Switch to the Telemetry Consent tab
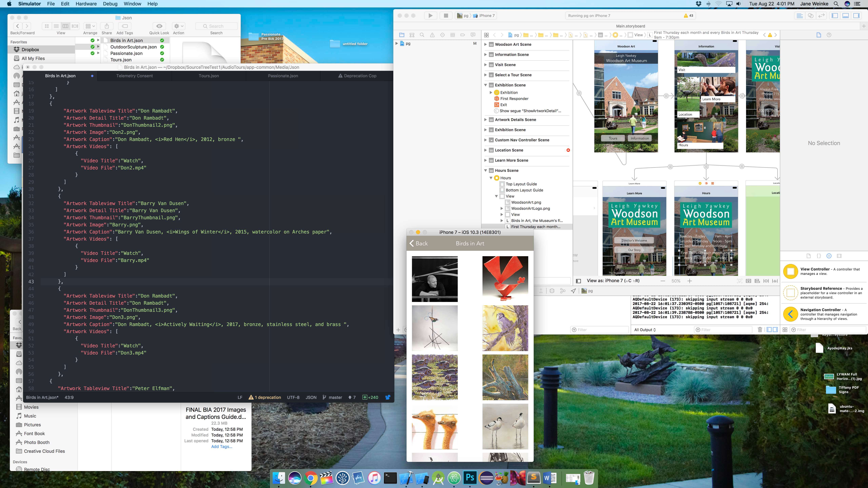This screenshot has width=868, height=488. [134, 76]
